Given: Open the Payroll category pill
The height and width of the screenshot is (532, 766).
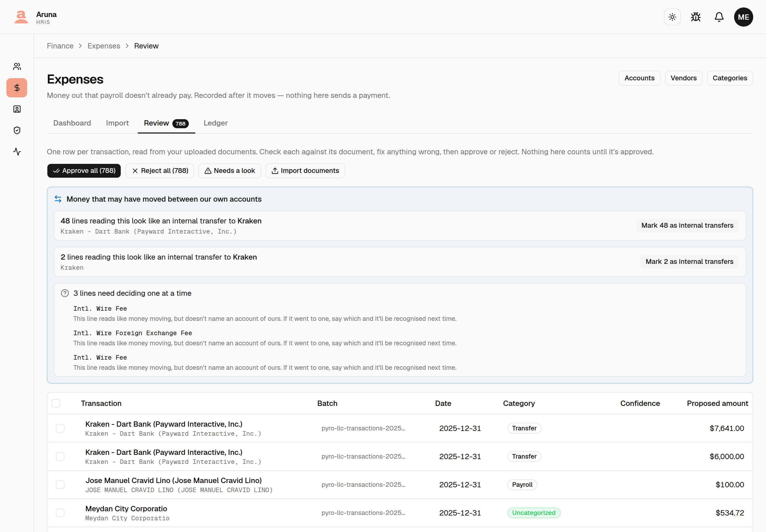Looking at the screenshot, I should pyautogui.click(x=522, y=485).
